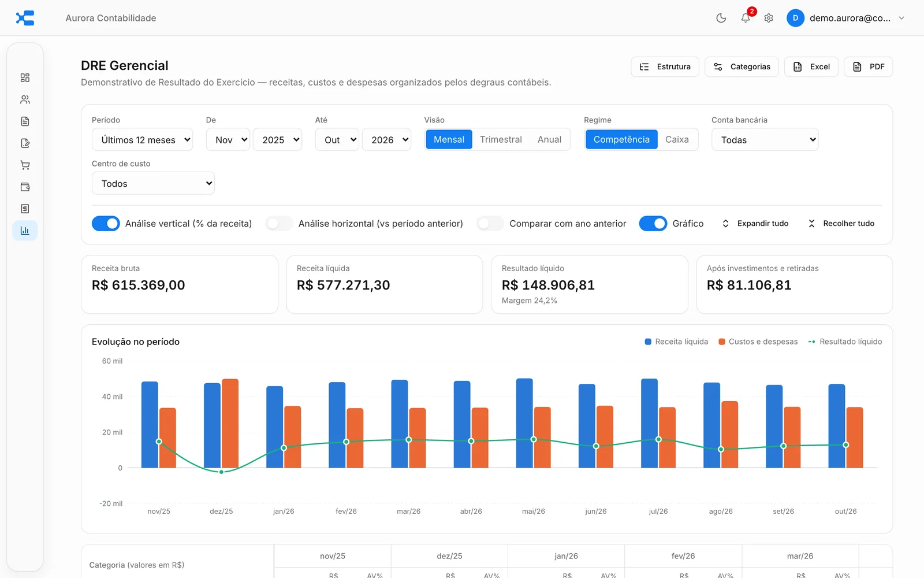Open the dollar receipt icon in sidebar
This screenshot has width=924, height=578.
tap(25, 209)
